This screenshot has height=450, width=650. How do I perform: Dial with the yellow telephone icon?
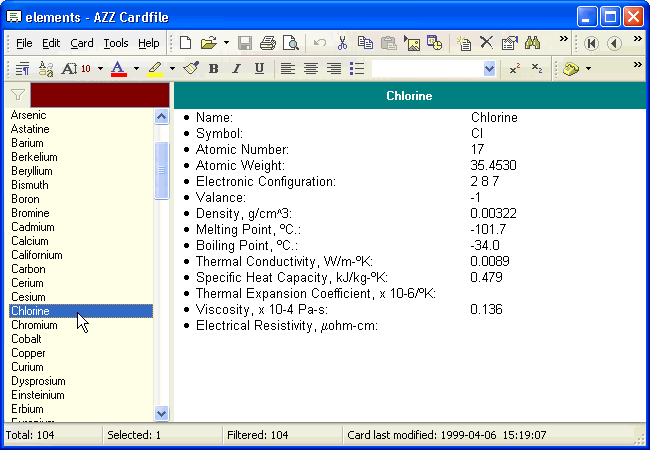[571, 69]
